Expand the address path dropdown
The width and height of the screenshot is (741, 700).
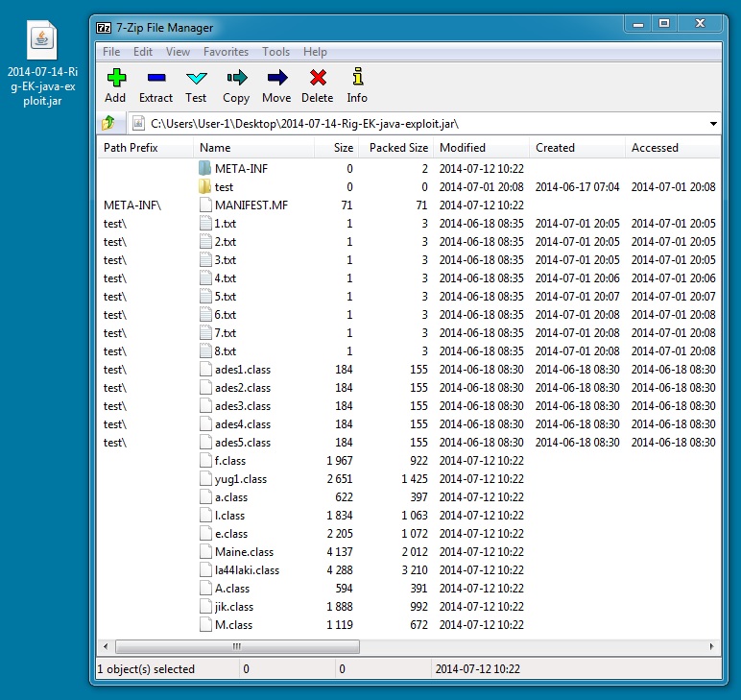tap(713, 124)
